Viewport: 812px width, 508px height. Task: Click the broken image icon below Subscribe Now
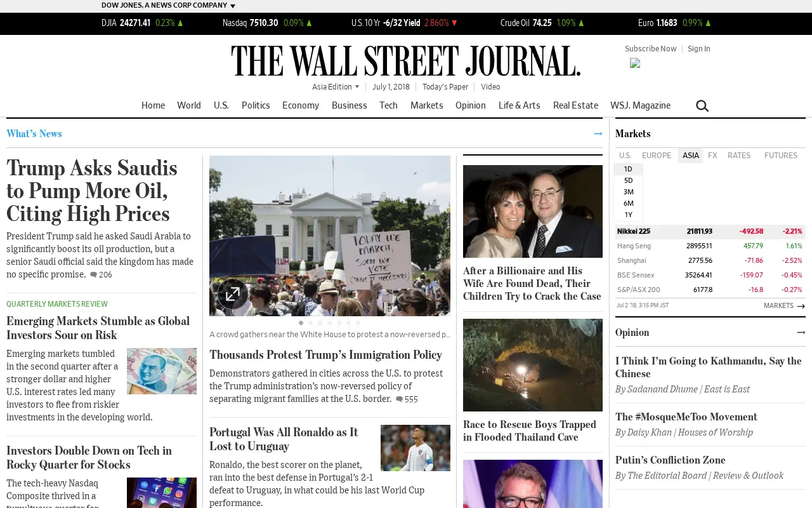635,63
